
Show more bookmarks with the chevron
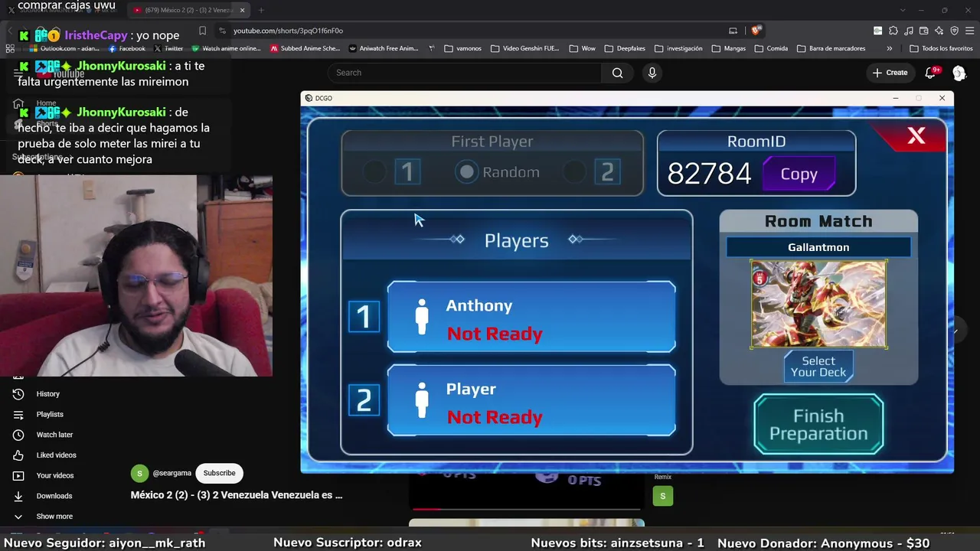(x=889, y=48)
